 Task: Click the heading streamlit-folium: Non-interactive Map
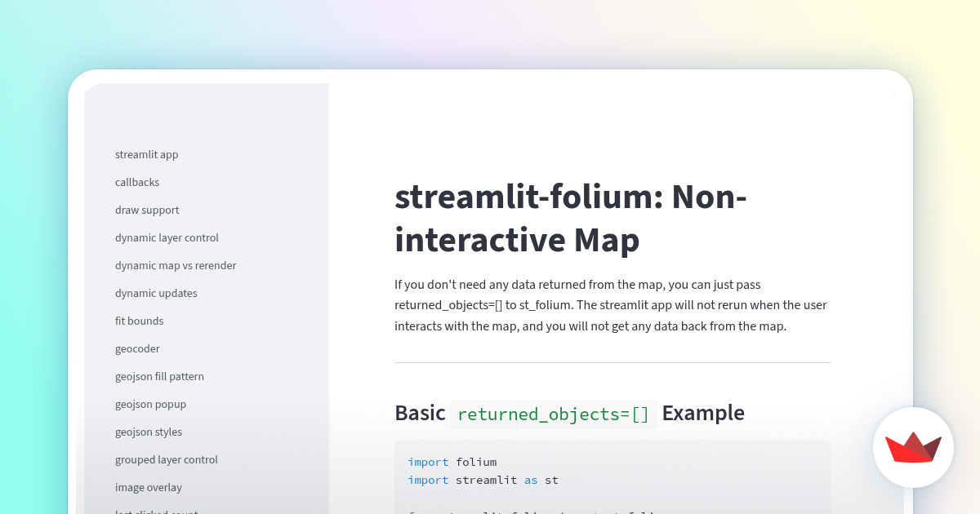[x=571, y=219]
